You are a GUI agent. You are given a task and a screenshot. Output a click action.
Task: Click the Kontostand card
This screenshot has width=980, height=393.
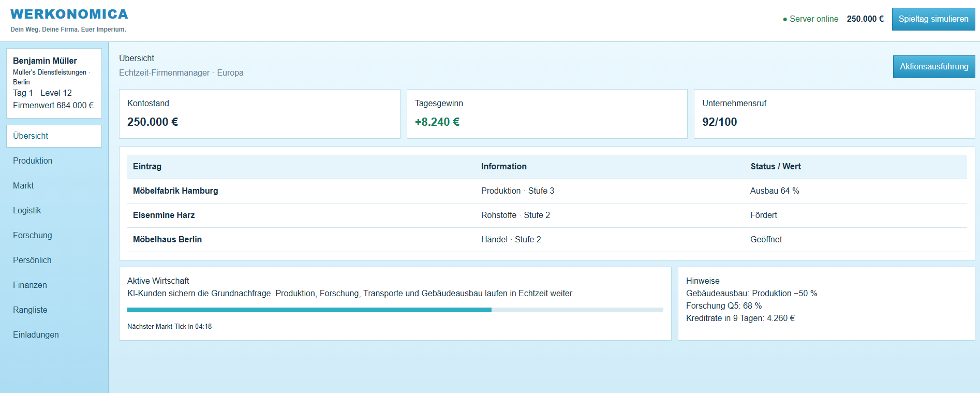click(260, 114)
